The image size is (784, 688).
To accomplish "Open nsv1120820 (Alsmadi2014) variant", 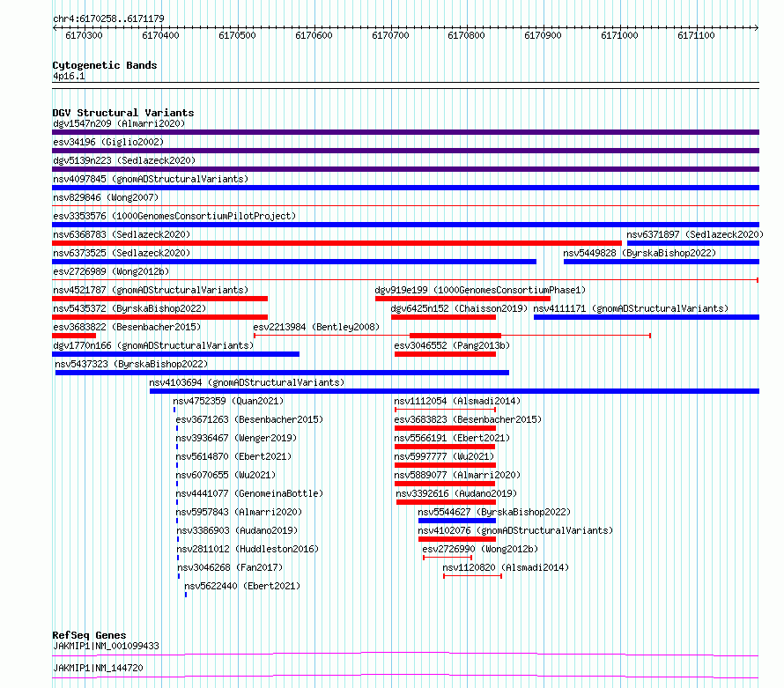I will pyautogui.click(x=506, y=567).
